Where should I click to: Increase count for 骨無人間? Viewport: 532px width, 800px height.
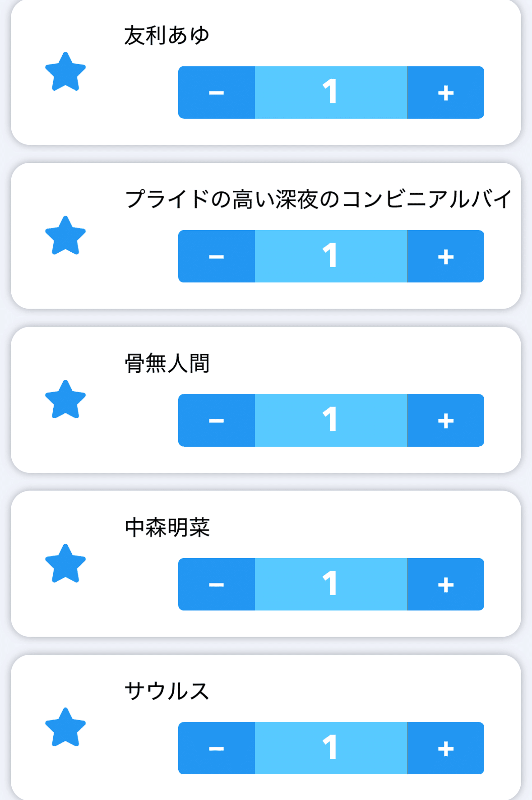click(445, 421)
